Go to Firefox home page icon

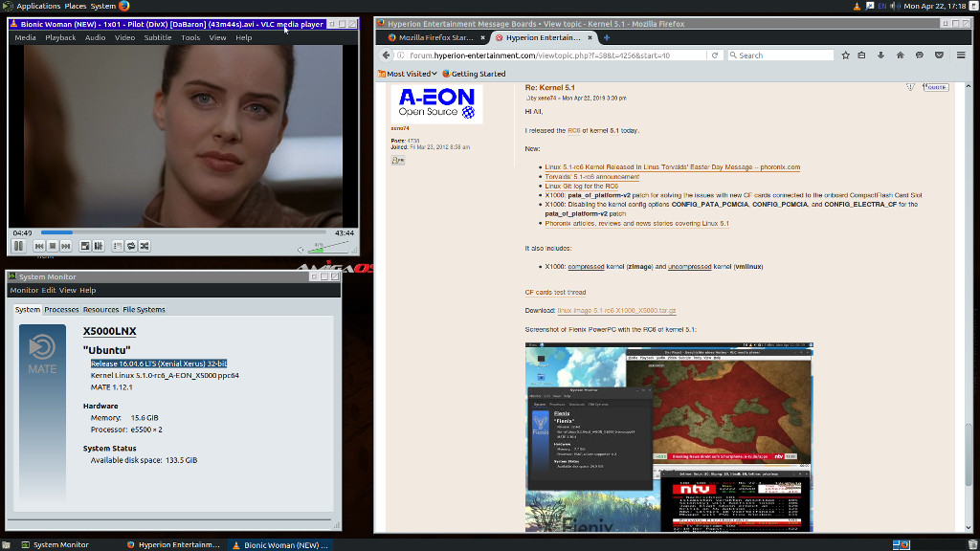click(900, 55)
